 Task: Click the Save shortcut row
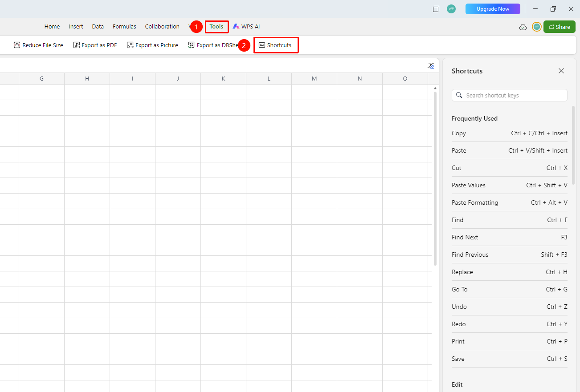510,359
